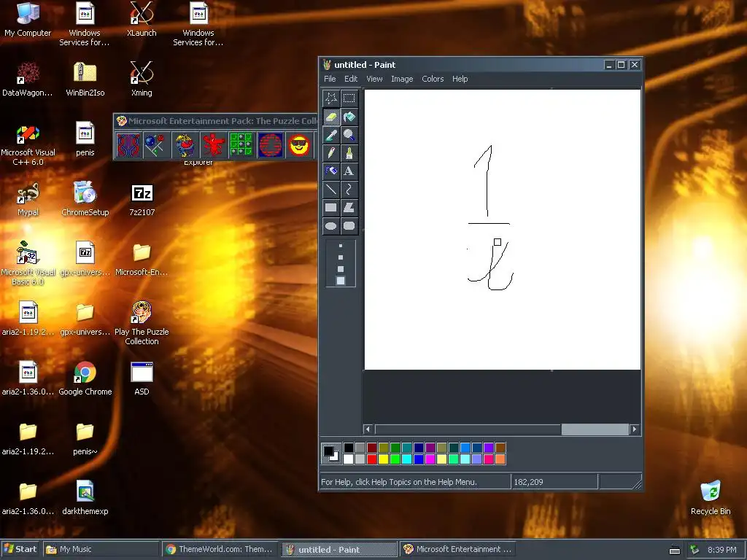Select the Pencil tool in Paint
This screenshot has height=560, width=747.
[330, 153]
